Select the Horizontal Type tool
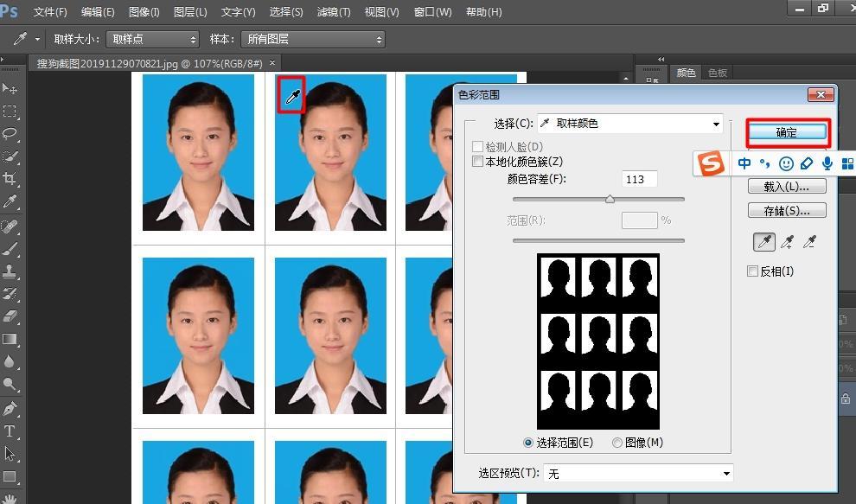The height and width of the screenshot is (504, 856). [10, 431]
